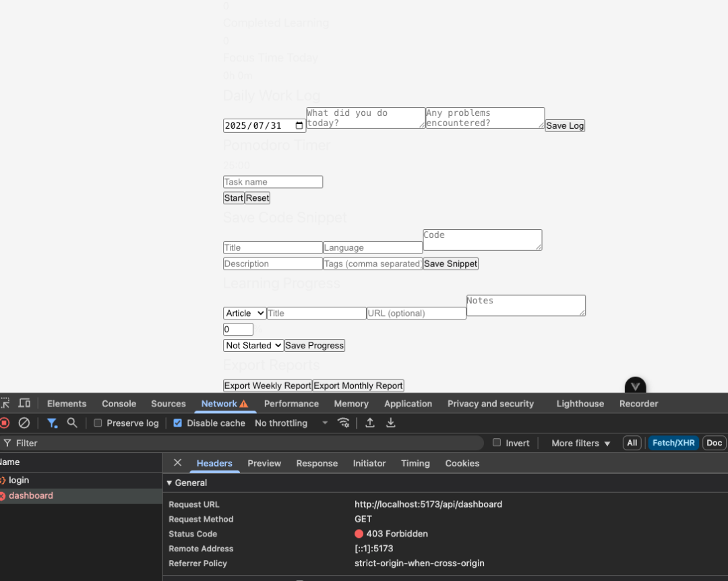Open the Lighthouse tab
The height and width of the screenshot is (581, 728).
tap(580, 404)
